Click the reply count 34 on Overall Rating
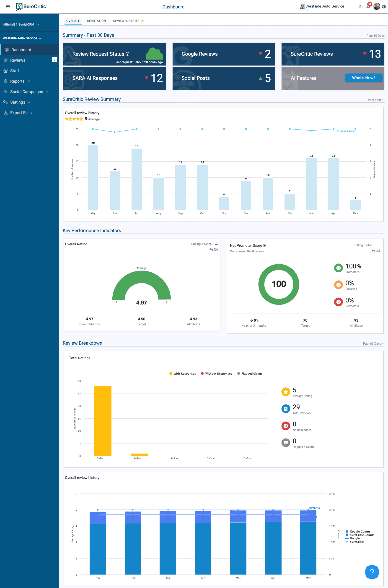Image resolution: width=388 pixels, height=588 pixels. [x=214, y=249]
